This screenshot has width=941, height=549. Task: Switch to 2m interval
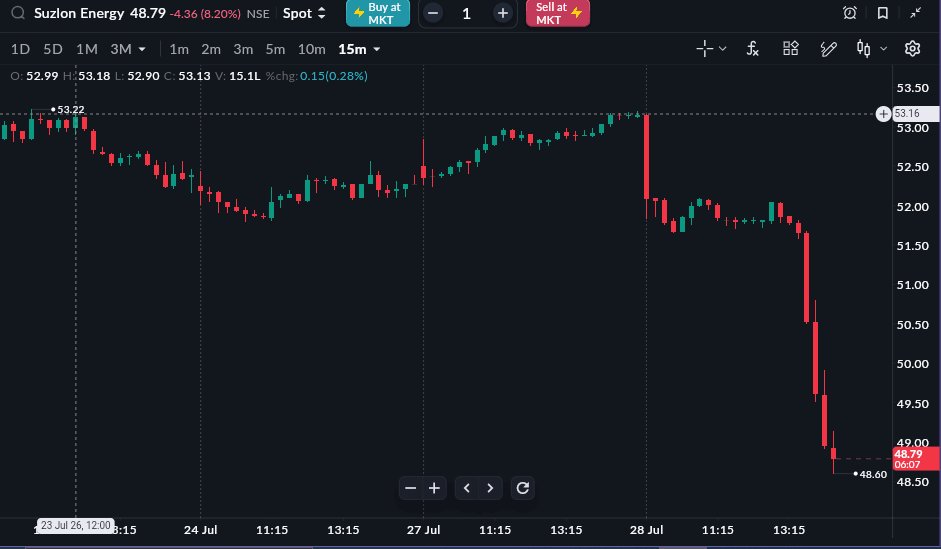pyautogui.click(x=211, y=49)
